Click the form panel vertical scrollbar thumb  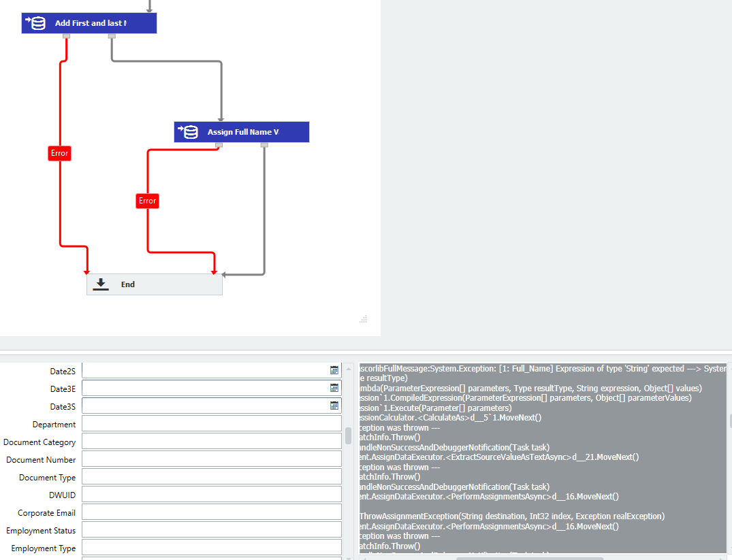348,435
